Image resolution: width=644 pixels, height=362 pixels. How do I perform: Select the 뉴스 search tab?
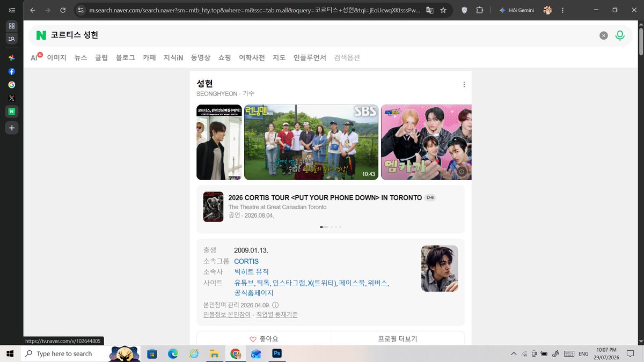(x=80, y=57)
